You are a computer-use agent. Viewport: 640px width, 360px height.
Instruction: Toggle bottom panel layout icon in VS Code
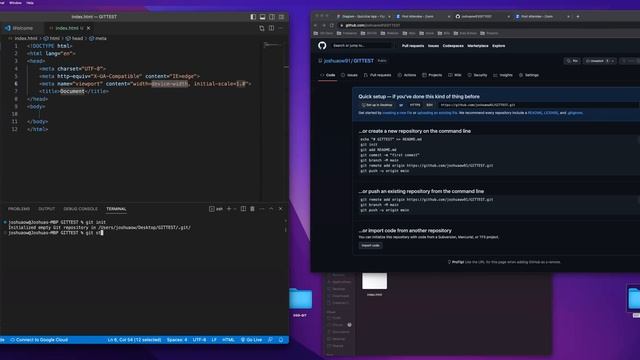tap(262, 17)
